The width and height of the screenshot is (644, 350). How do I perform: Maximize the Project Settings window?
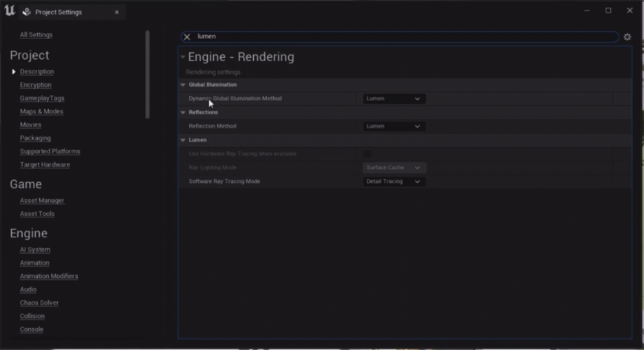pos(608,11)
